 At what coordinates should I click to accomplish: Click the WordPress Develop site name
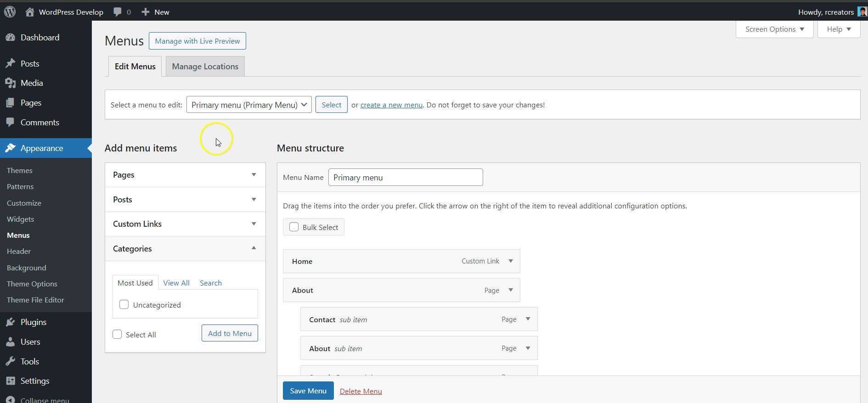[x=71, y=12]
